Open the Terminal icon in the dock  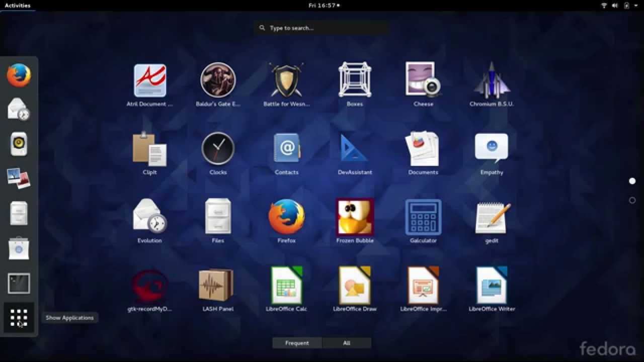tap(19, 284)
